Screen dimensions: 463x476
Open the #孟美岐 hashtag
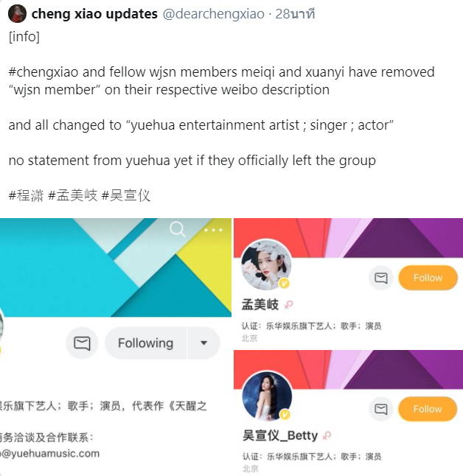(x=72, y=195)
